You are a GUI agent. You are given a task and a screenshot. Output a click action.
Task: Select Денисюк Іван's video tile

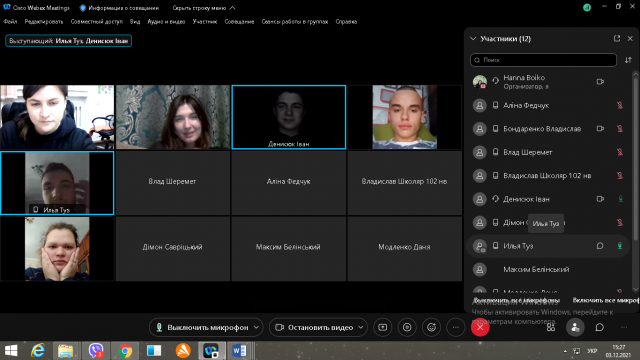coord(289,117)
